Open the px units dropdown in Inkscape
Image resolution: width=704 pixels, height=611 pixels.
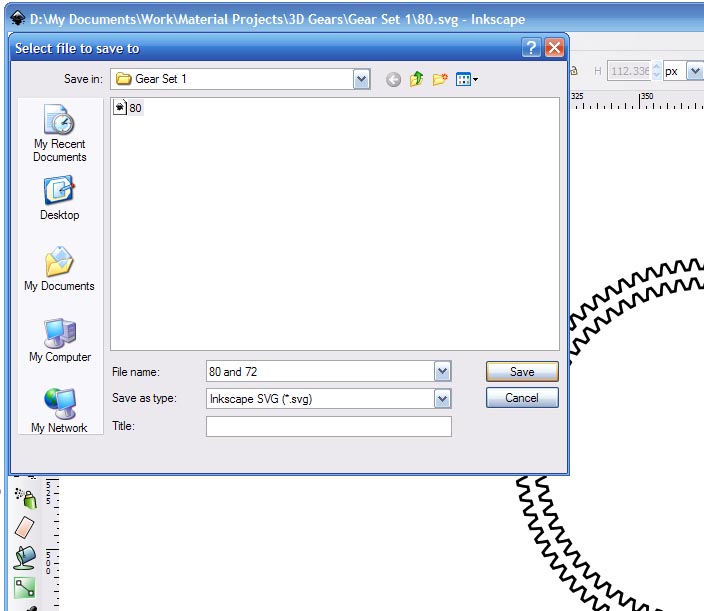[x=695, y=71]
